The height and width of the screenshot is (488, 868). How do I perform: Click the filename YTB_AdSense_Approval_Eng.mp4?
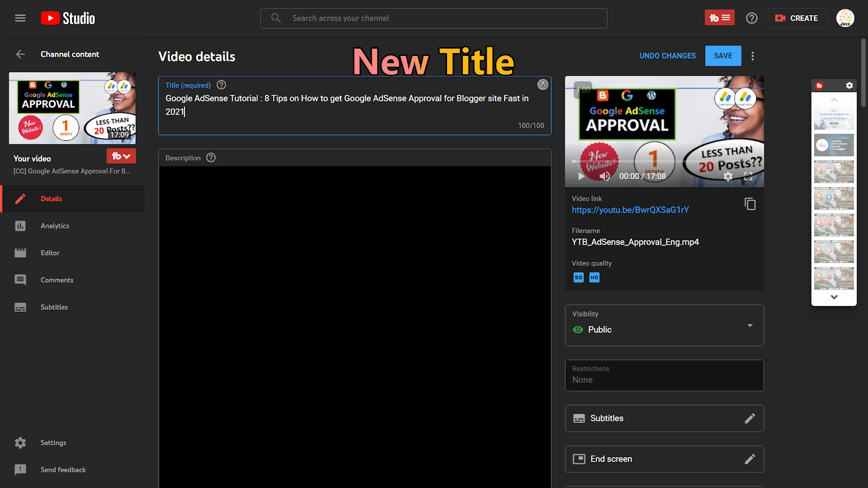(x=635, y=242)
